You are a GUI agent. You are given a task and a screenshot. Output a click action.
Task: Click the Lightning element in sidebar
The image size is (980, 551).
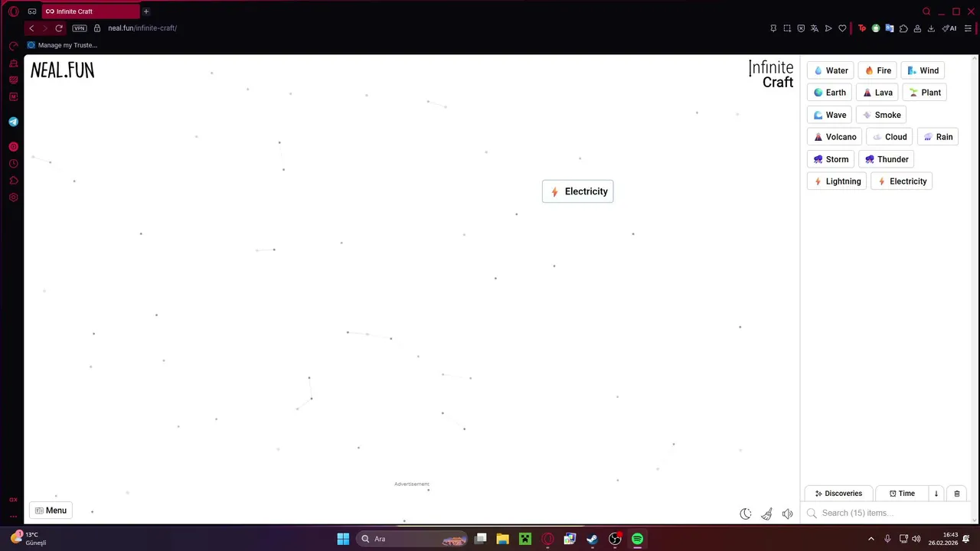[837, 181]
